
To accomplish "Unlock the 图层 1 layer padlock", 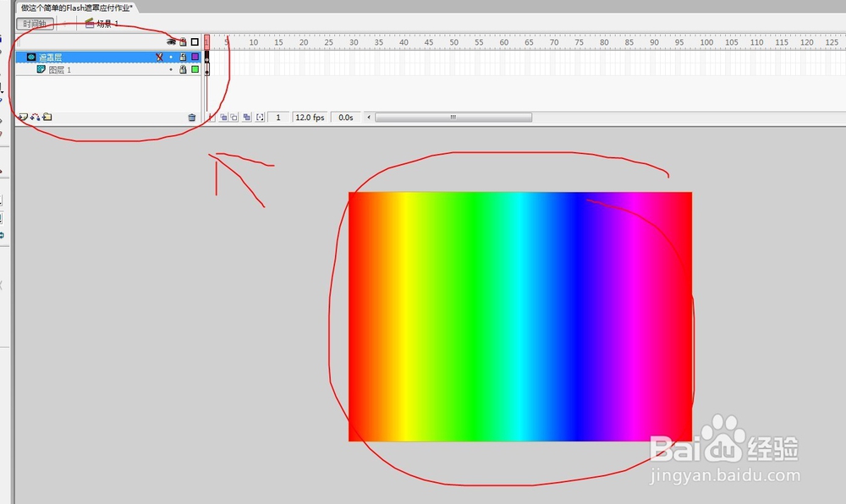I will click(x=183, y=69).
